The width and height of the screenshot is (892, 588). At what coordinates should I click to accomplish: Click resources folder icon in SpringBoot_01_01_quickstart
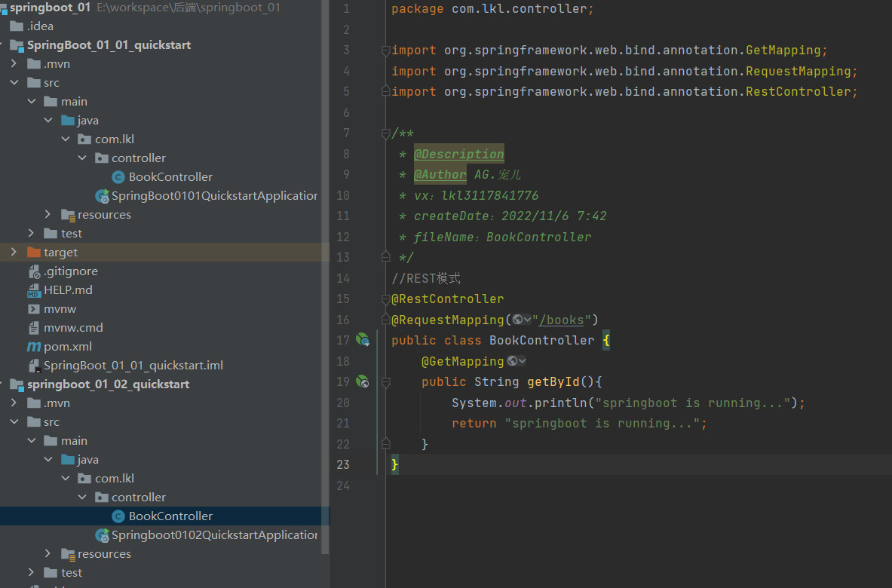68,215
